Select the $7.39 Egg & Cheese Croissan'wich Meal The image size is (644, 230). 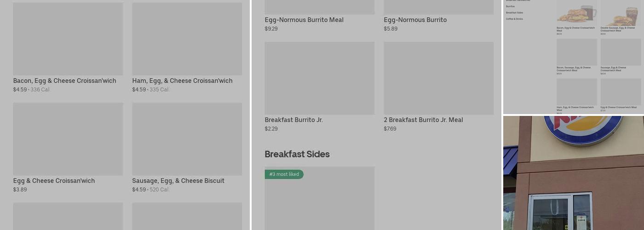(621, 92)
